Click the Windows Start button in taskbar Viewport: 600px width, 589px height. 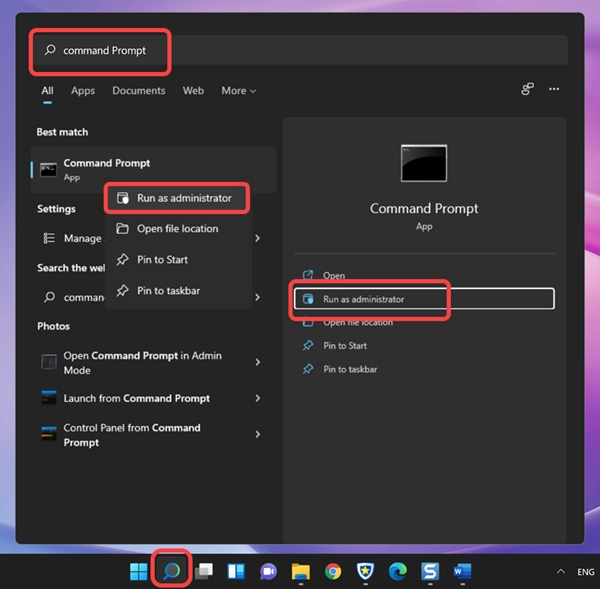click(139, 572)
